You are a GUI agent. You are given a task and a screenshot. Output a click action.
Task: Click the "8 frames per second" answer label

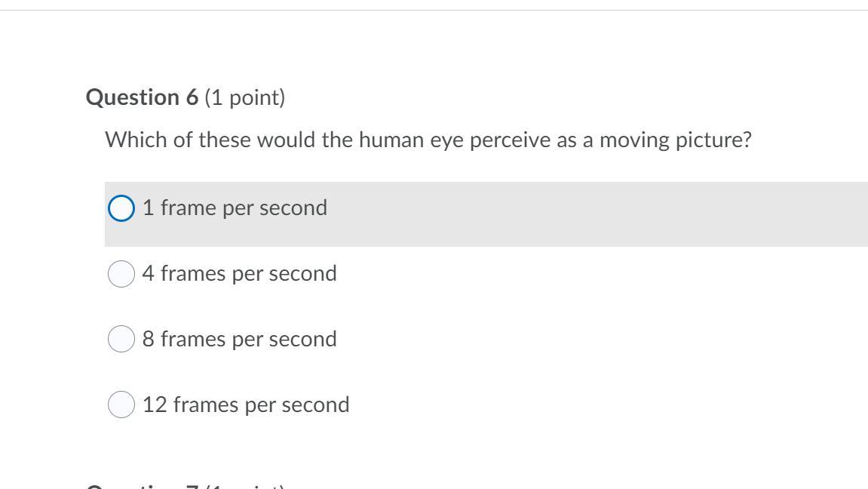pos(239,339)
